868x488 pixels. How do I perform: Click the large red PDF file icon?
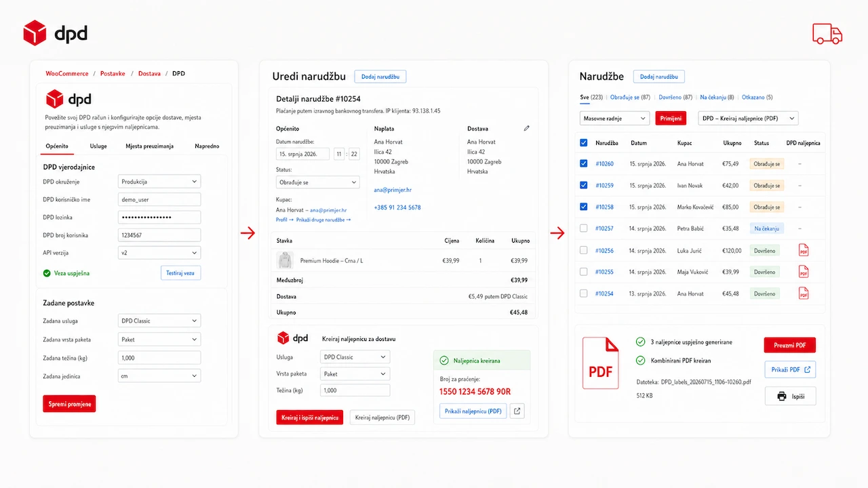[601, 363]
